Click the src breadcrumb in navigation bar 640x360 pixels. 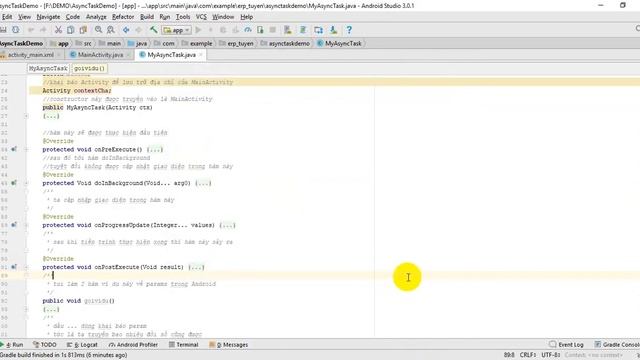[84, 43]
